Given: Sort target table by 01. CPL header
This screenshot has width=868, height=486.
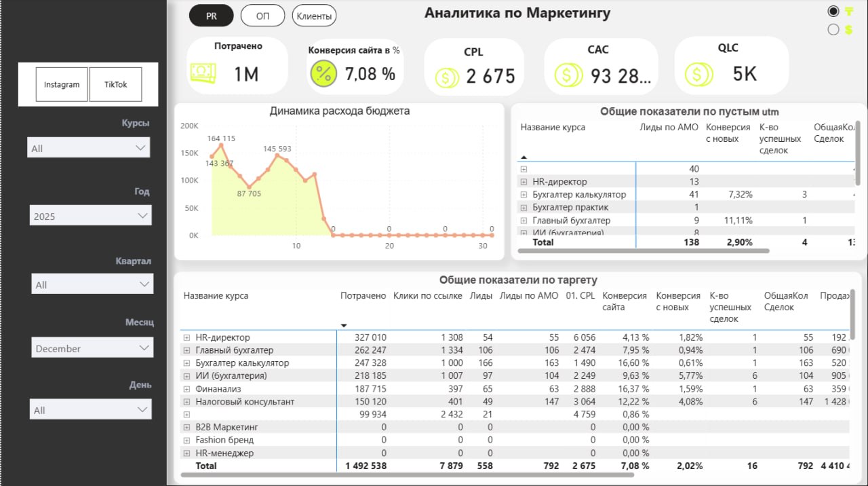Looking at the screenshot, I should coord(580,296).
